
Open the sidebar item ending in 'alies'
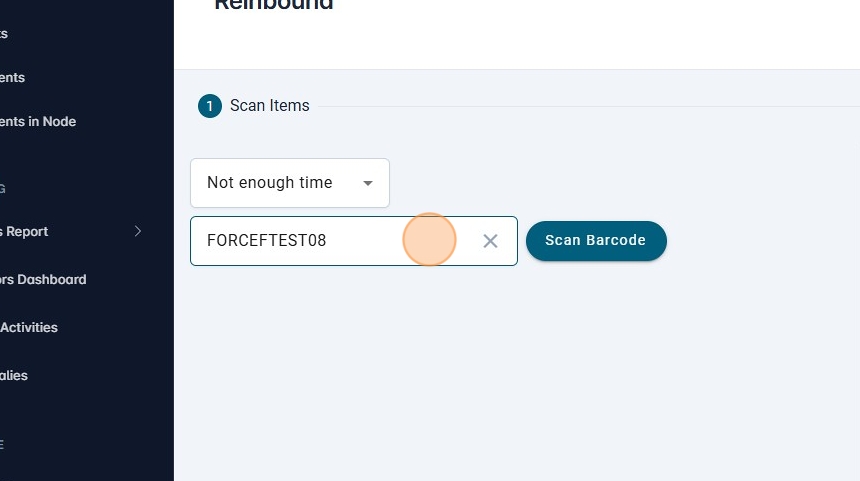click(14, 376)
